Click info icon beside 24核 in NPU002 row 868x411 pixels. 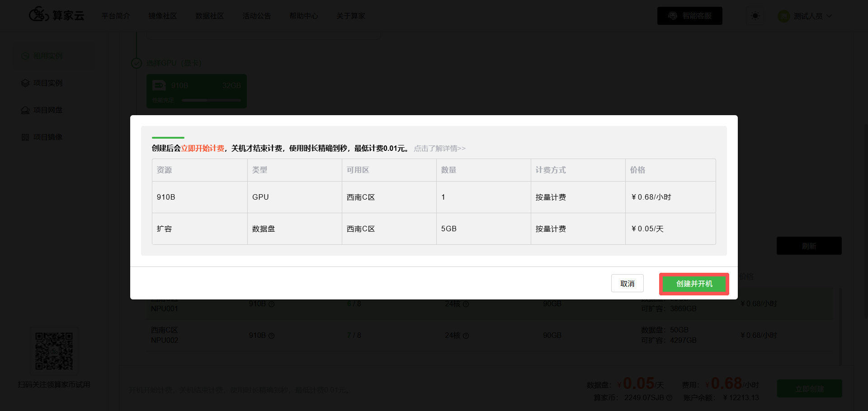click(x=466, y=336)
